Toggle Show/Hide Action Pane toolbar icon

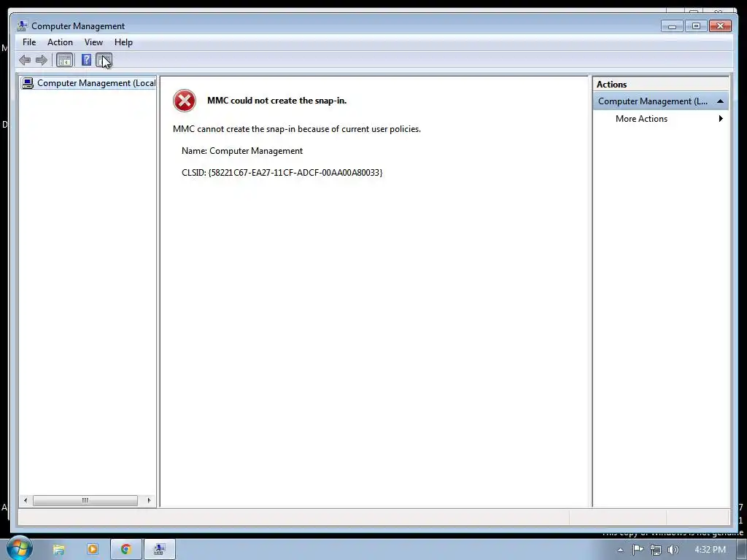(x=104, y=60)
